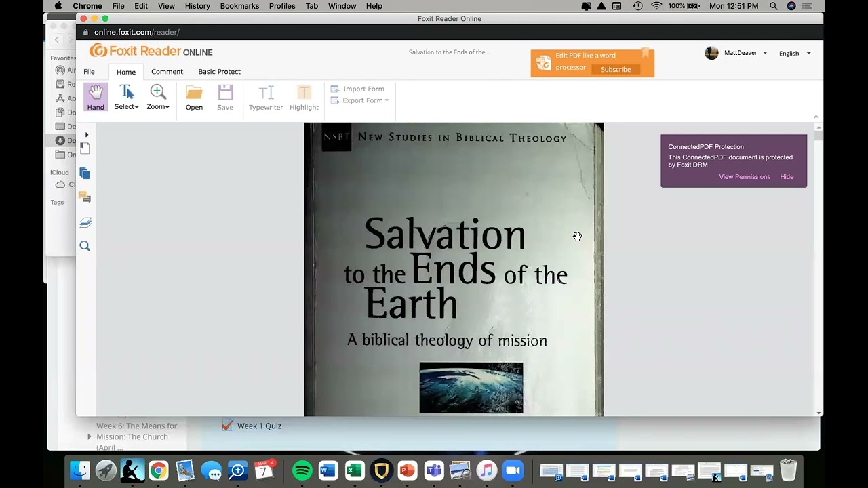Expand the Select tool dropdown

[126, 98]
